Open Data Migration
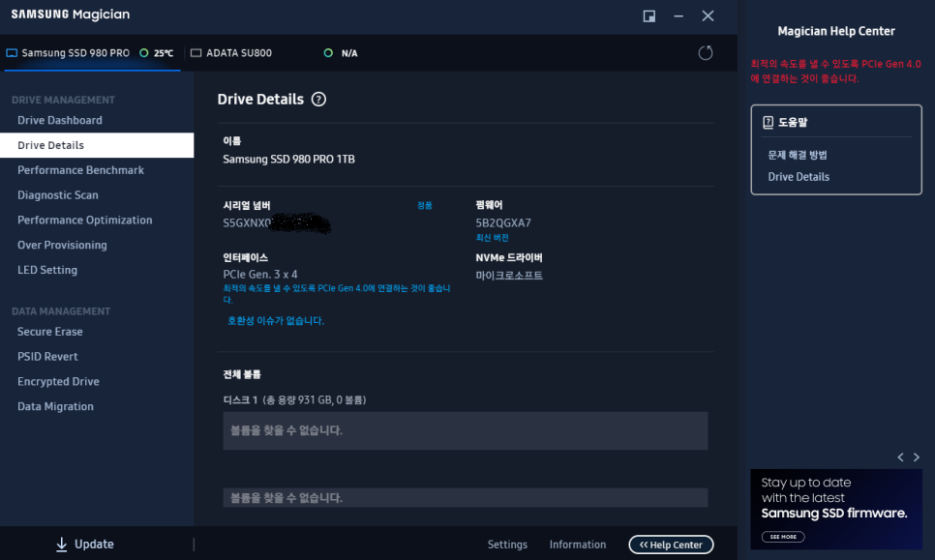 point(55,407)
